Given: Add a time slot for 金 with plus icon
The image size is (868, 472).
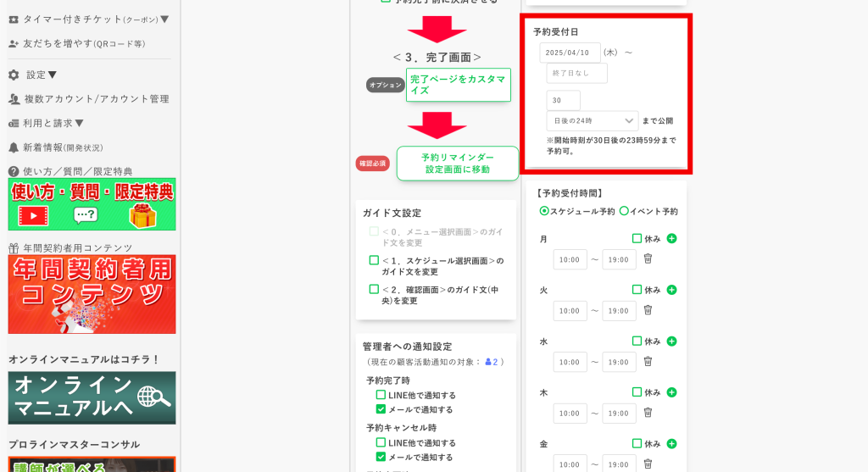Looking at the screenshot, I should point(671,444).
